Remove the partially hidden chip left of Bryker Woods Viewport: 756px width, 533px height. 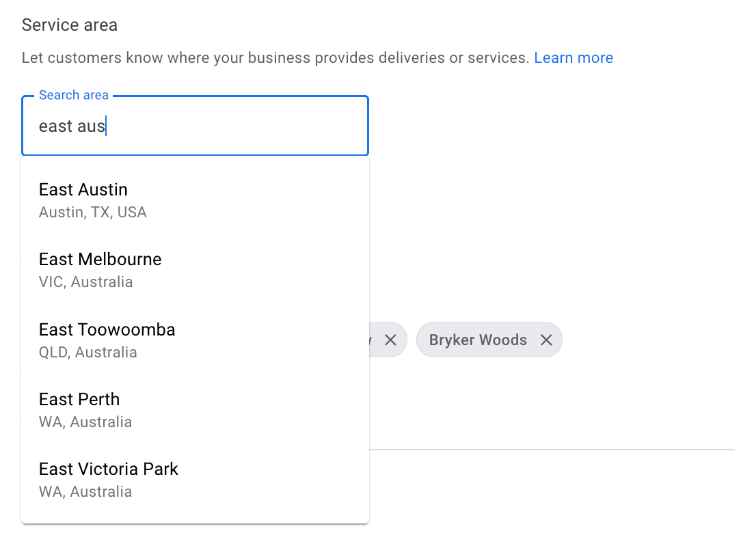click(390, 340)
